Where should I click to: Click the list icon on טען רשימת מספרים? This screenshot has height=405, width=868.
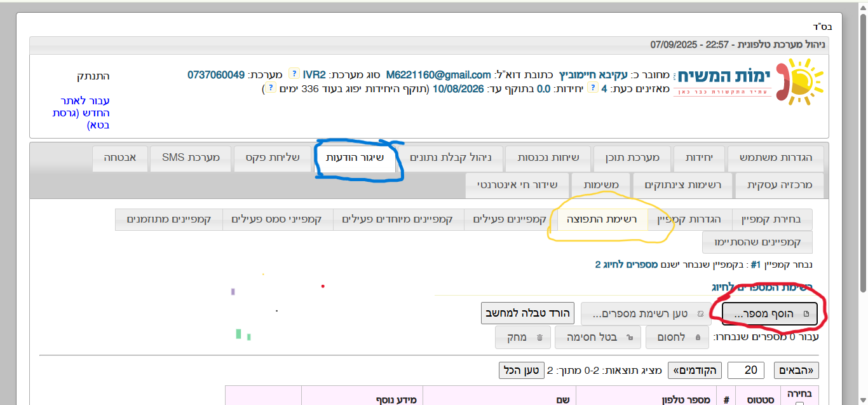701,313
